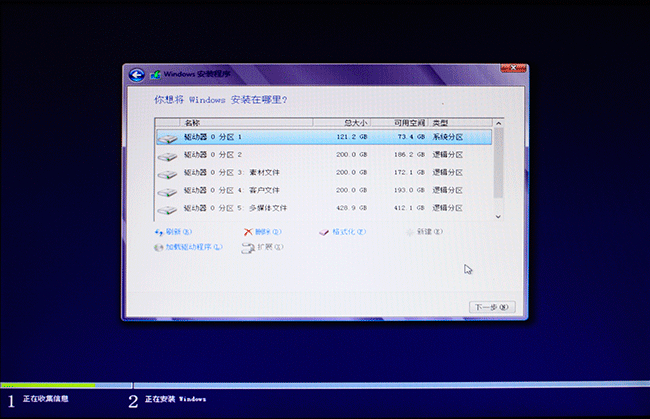Sort by the 名称 column header
650x419 pixels.
click(x=246, y=123)
